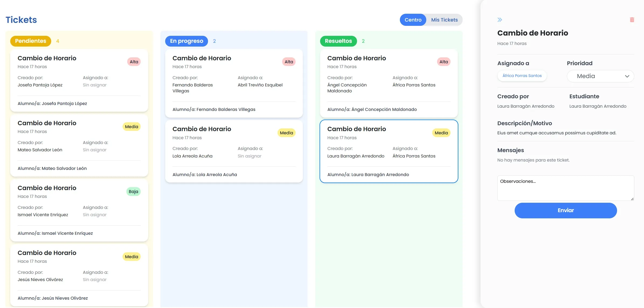Open Josefa Pantoja López's pending ticket
This screenshot has height=308, width=644.
[x=79, y=81]
